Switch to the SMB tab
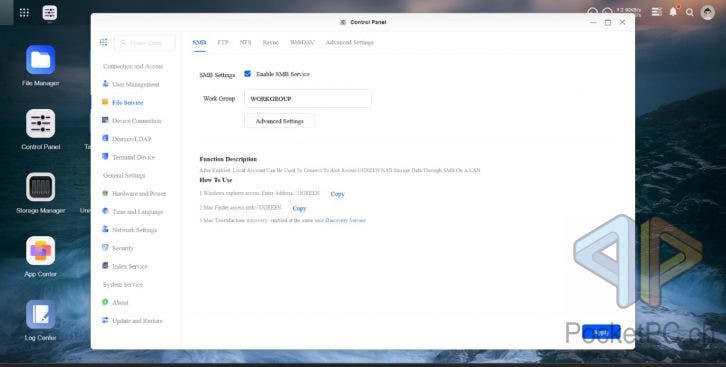Screen dimensions: 726x367 (199, 43)
